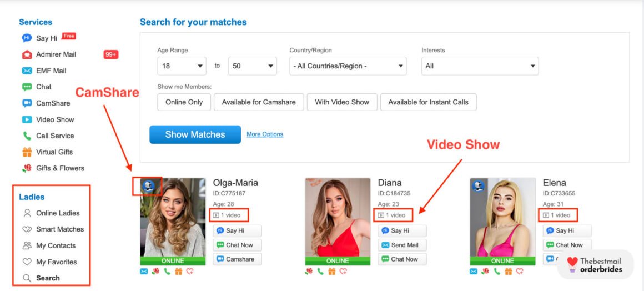Viewport: 644px width, 291px height.
Task: Open the minimum age dropdown showing 18
Action: point(182,66)
